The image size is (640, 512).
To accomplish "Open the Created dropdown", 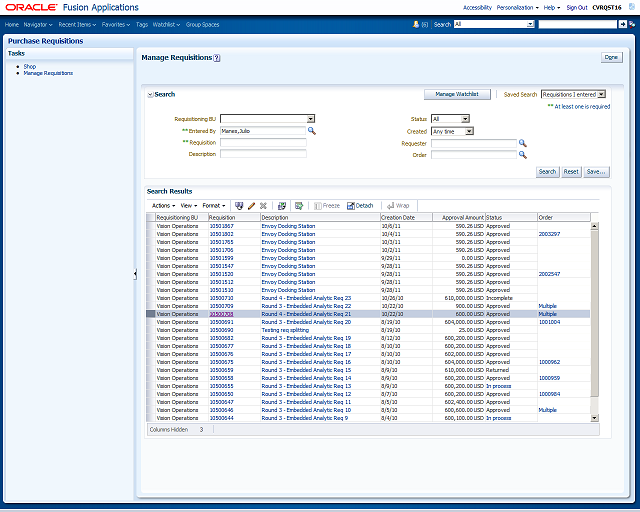I will (469, 131).
